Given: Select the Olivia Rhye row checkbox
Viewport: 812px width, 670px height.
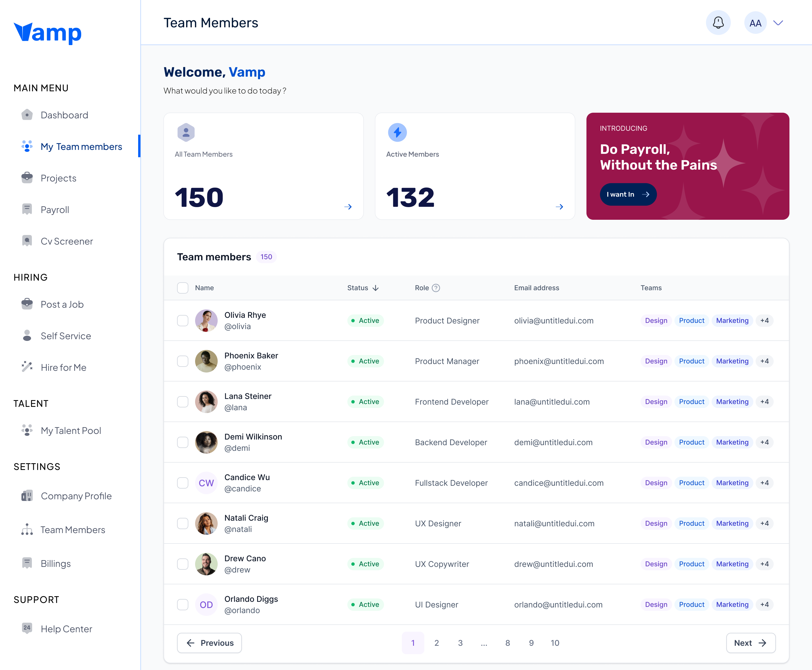Looking at the screenshot, I should click(183, 321).
